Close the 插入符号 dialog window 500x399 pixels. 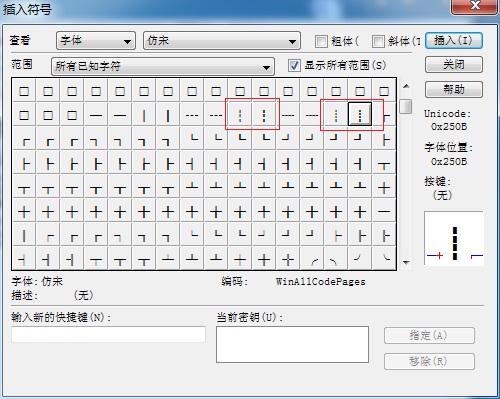pyautogui.click(x=475, y=6)
